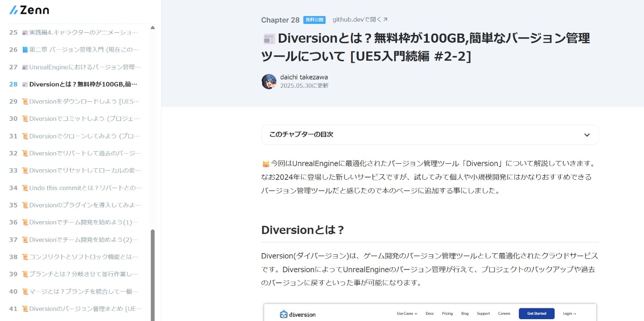Screen dimensions: 644x321
Task: Open Use Cases menu in diversion screenshot
Action: pyautogui.click(x=407, y=314)
